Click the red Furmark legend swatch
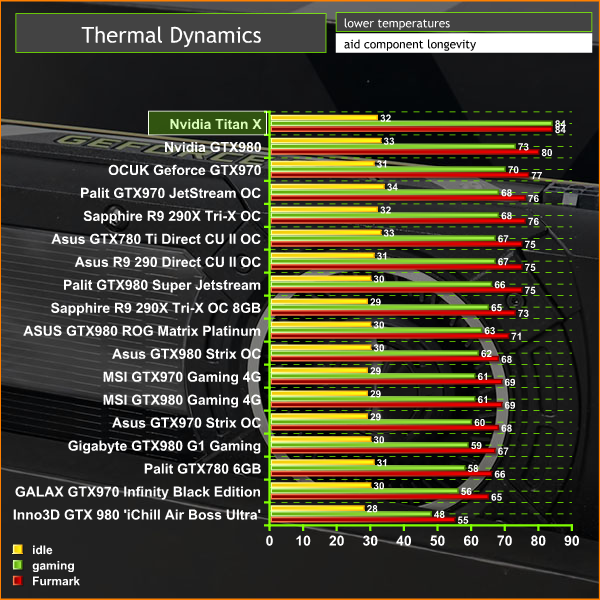 tap(18, 581)
